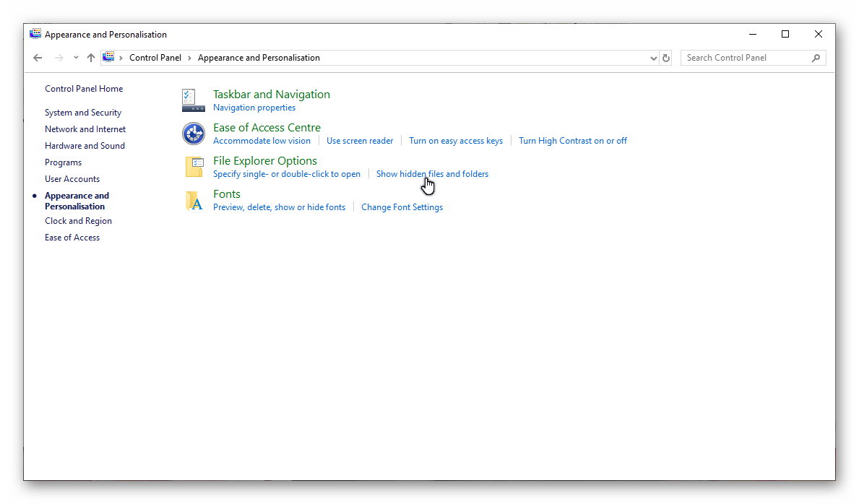Click the Control Panel icon in address bar

[108, 57]
